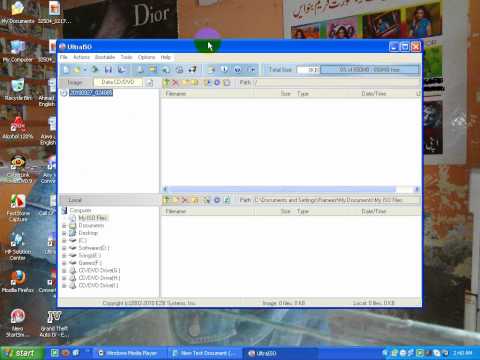Image resolution: width=480 pixels, height=360 pixels.
Task: Click the New Folder icon in the Image pane toolbar
Action: click(185, 82)
